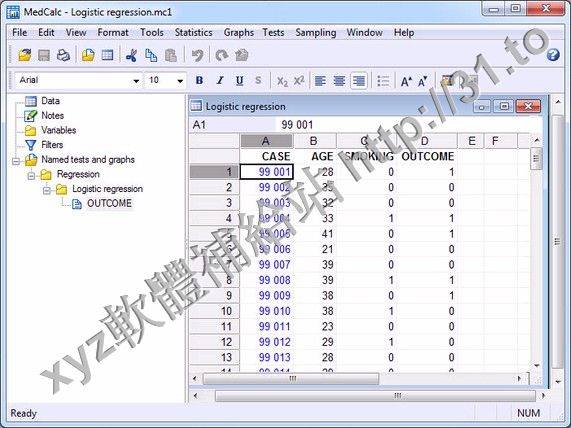This screenshot has height=428, width=571.
Task: Open the Arial font dropdown
Action: 136,81
